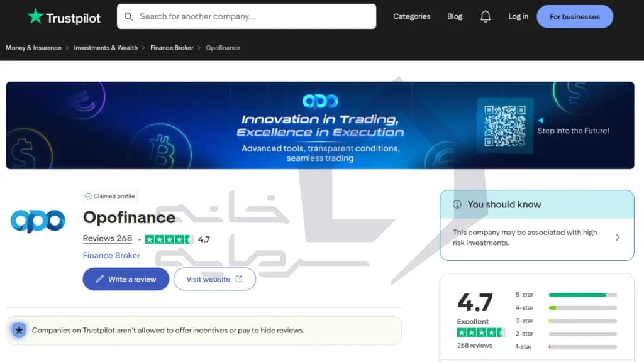
Task: Click the large 4.7 score
Action: pos(475,302)
